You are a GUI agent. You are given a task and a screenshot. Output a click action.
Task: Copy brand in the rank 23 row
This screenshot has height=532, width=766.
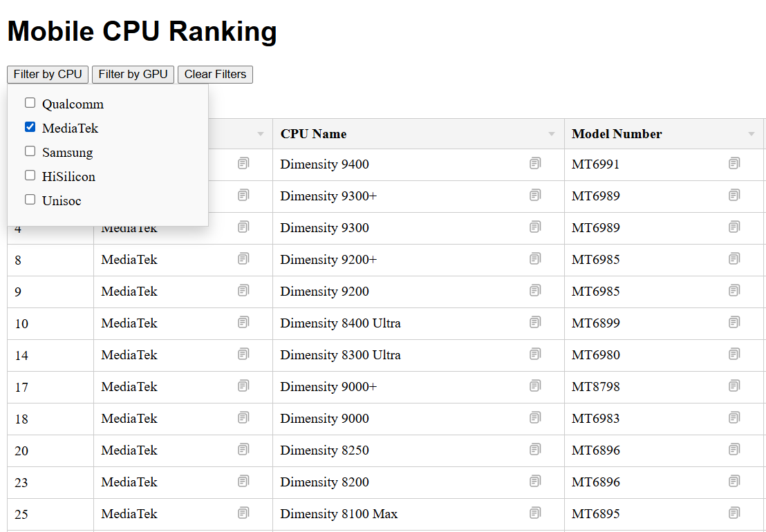click(243, 482)
